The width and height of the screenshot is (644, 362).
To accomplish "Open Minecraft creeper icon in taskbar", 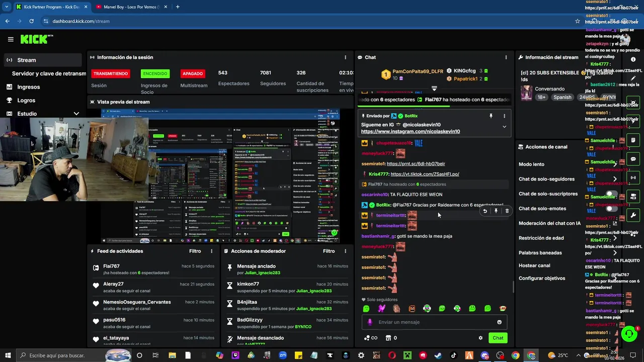I will (x=408, y=355).
